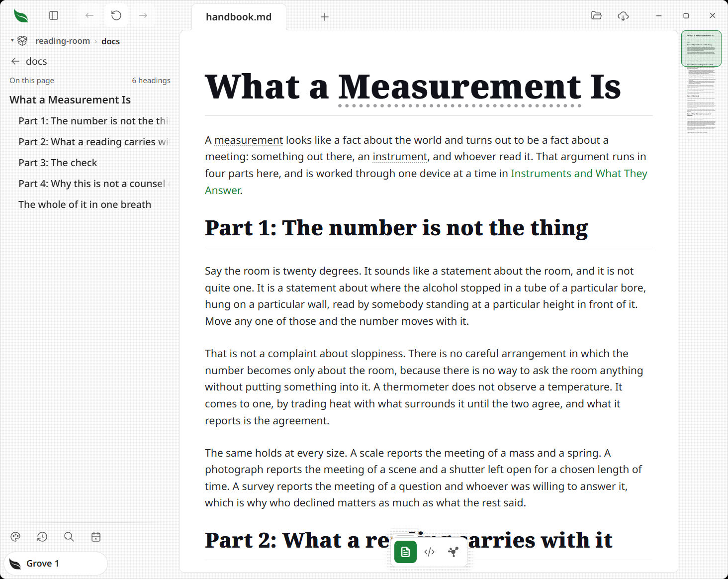Click the 'Part 1: The number is not the thing' document heading

pos(396,228)
